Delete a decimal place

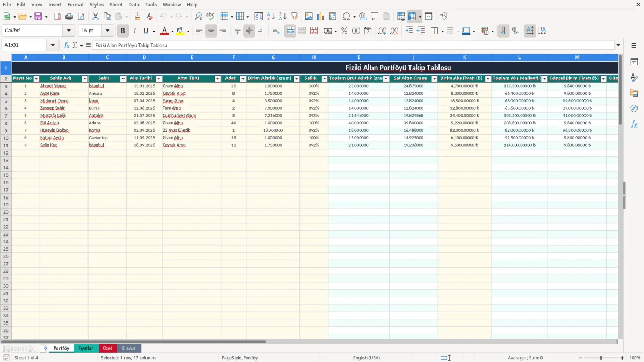pyautogui.click(x=394, y=31)
